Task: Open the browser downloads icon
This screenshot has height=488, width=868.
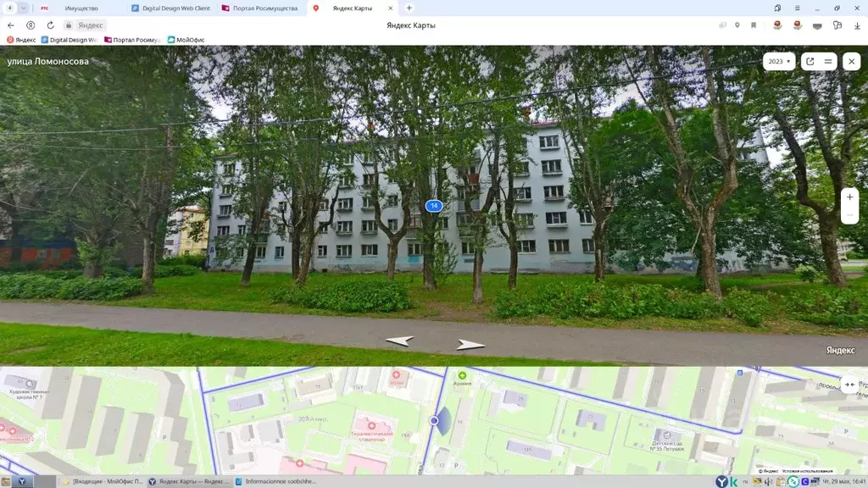Action: (857, 25)
